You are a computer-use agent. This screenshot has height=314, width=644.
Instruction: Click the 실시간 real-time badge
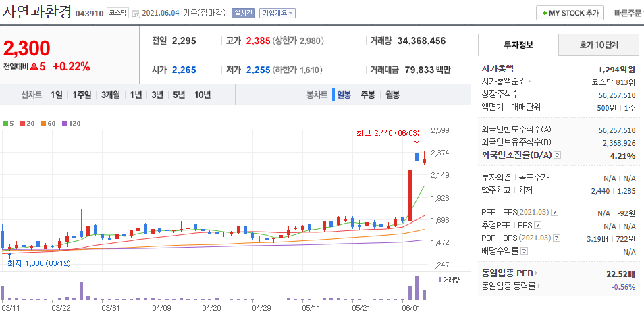click(243, 13)
